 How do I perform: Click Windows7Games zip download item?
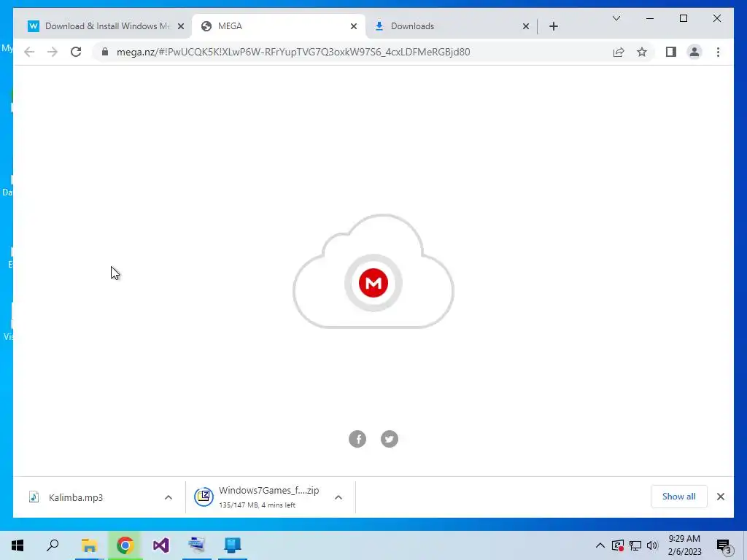pyautogui.click(x=268, y=497)
